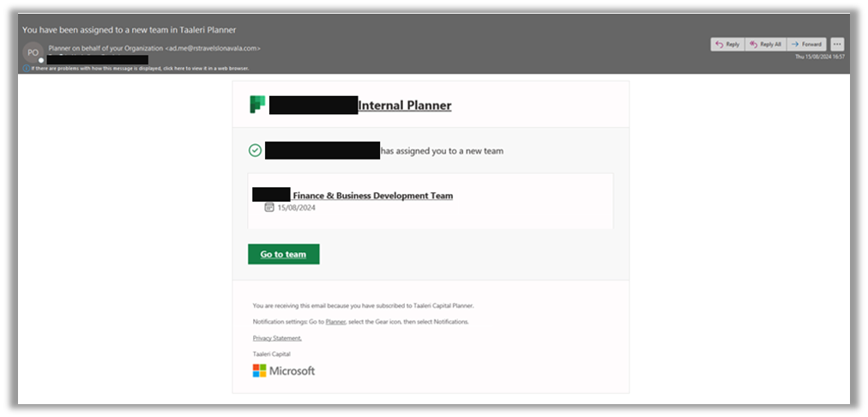
Task: Forward this email message
Action: tap(807, 44)
